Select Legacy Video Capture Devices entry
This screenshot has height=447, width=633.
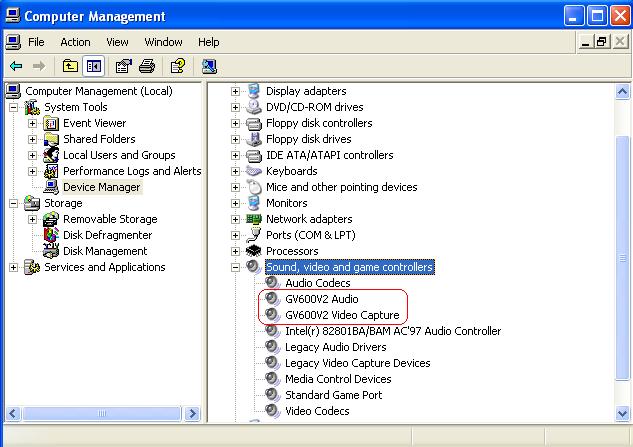(x=358, y=363)
